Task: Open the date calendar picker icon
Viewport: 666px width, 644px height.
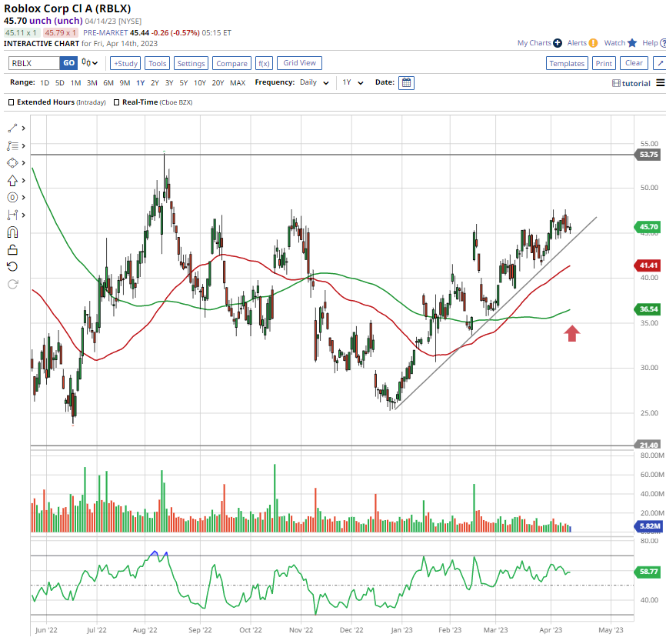Action: point(407,82)
